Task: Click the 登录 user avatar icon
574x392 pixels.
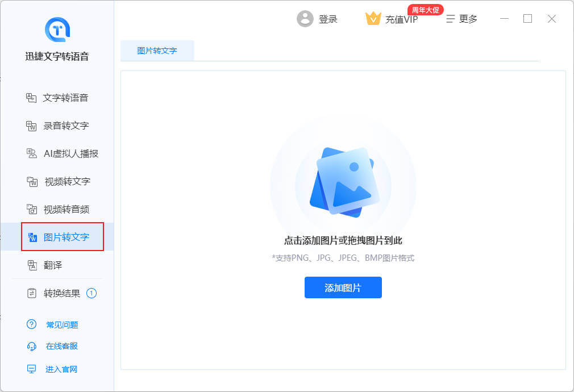Action: pyautogui.click(x=305, y=19)
